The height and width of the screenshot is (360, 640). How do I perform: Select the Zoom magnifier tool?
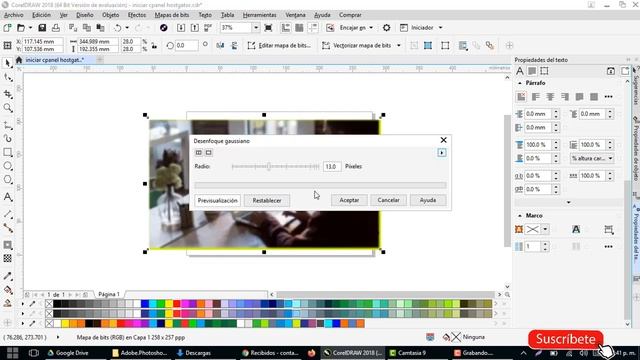pyautogui.click(x=7, y=108)
